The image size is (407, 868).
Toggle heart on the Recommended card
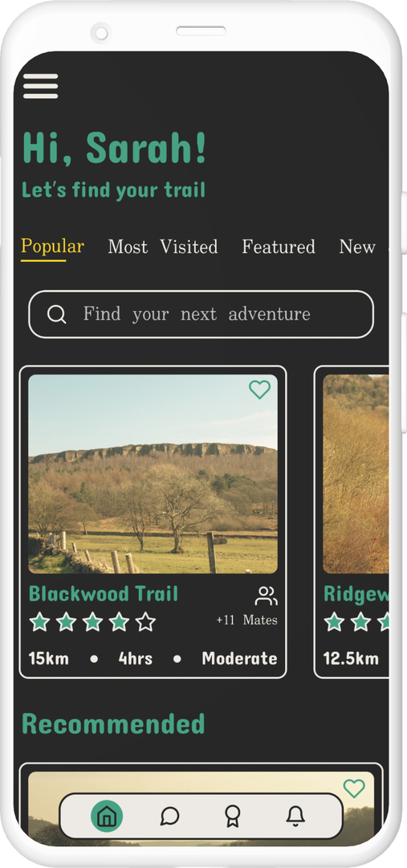click(x=354, y=788)
